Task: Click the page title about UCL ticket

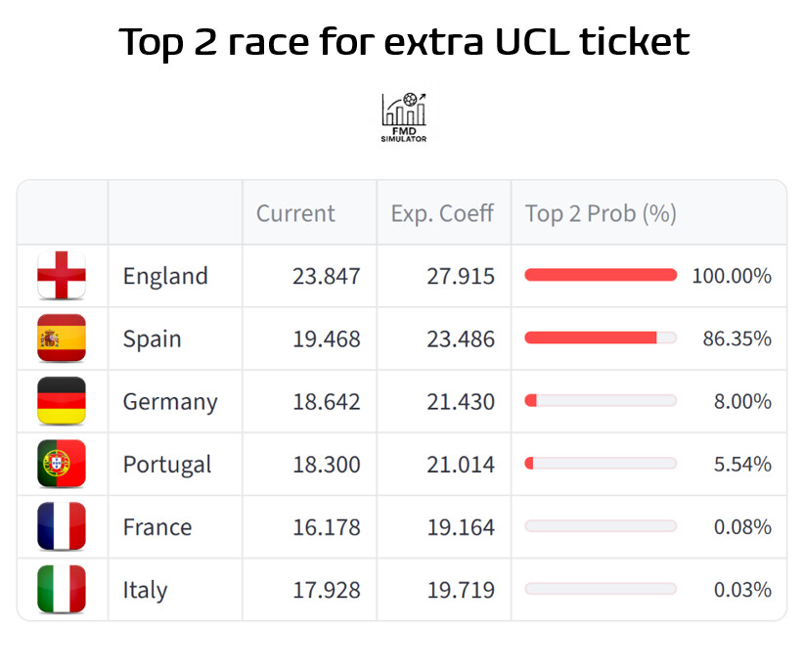Action: pyautogui.click(x=403, y=42)
